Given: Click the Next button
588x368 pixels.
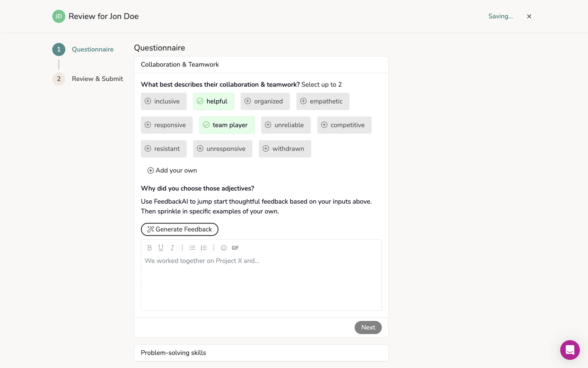Looking at the screenshot, I should (x=368, y=328).
